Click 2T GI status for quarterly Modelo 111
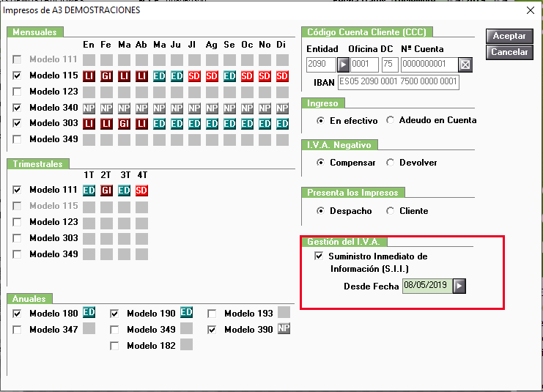The height and width of the screenshot is (392, 543). coord(107,190)
